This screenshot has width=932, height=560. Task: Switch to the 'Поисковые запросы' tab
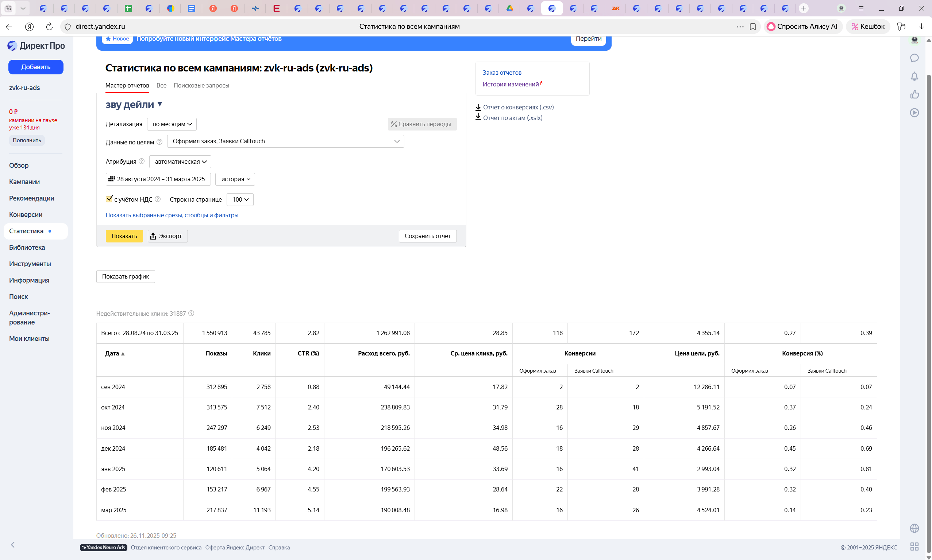[x=201, y=85]
